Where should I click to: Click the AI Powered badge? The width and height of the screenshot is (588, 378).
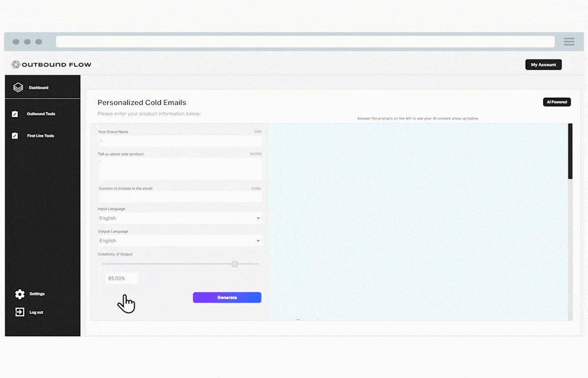(x=556, y=102)
